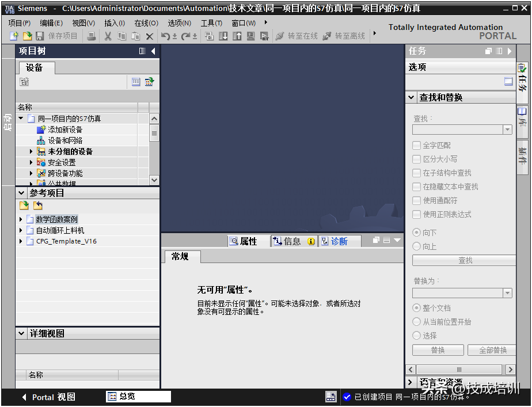Open the 编辑(E) menu

(x=51, y=23)
